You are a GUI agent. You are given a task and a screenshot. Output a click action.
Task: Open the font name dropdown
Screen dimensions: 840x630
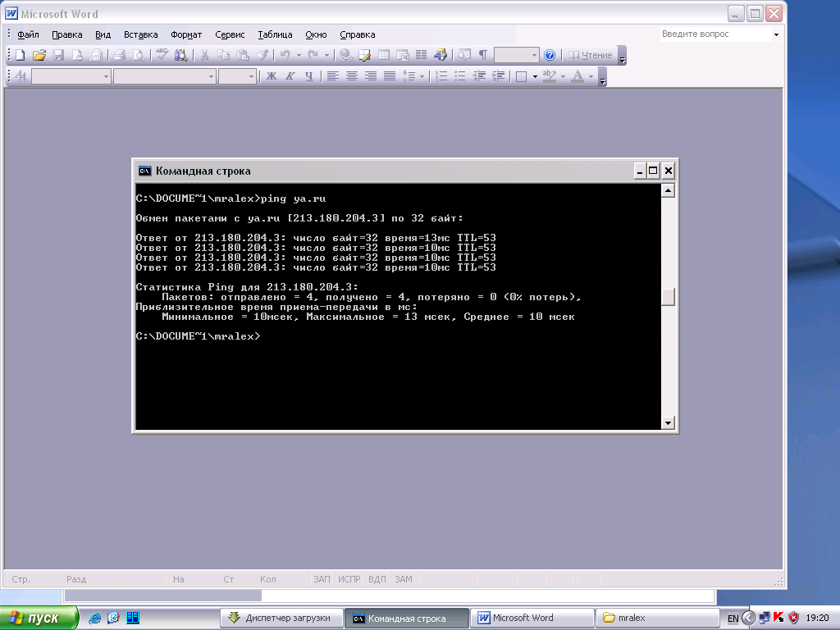click(211, 76)
